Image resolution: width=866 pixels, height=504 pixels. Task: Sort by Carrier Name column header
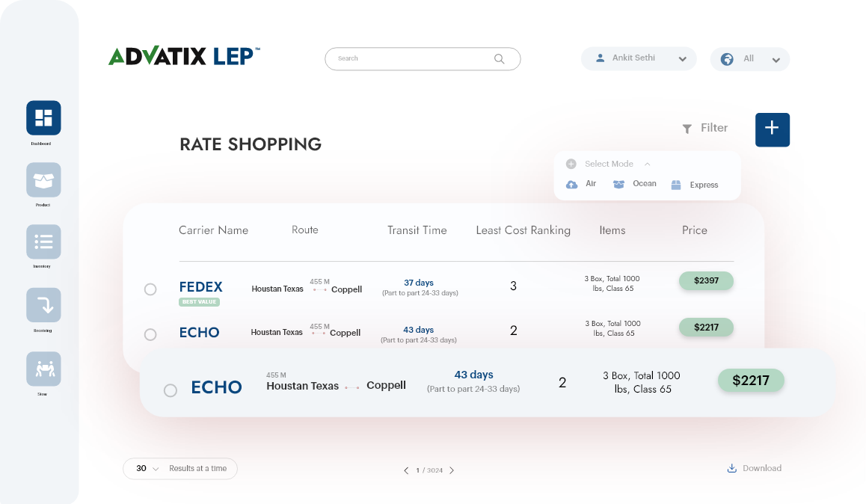(x=213, y=230)
